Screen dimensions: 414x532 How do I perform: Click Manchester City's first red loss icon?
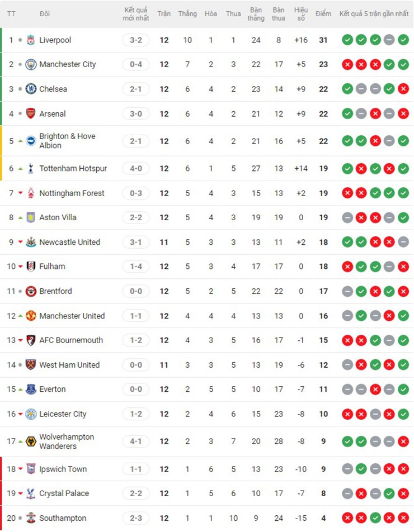point(347,64)
